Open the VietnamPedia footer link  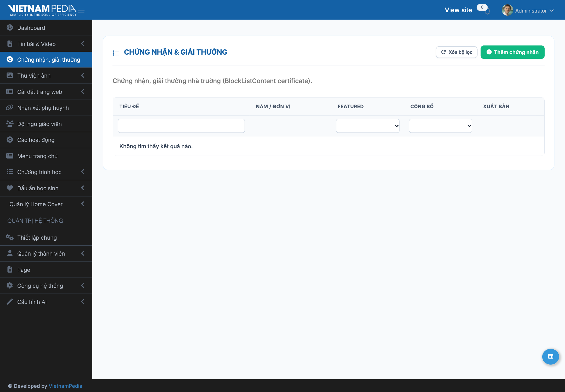(65, 386)
